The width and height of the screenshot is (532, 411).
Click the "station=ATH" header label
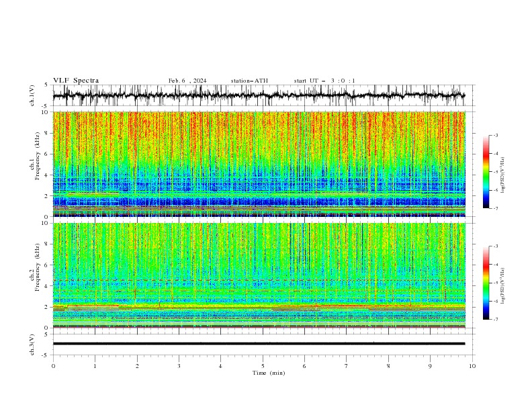click(x=249, y=81)
